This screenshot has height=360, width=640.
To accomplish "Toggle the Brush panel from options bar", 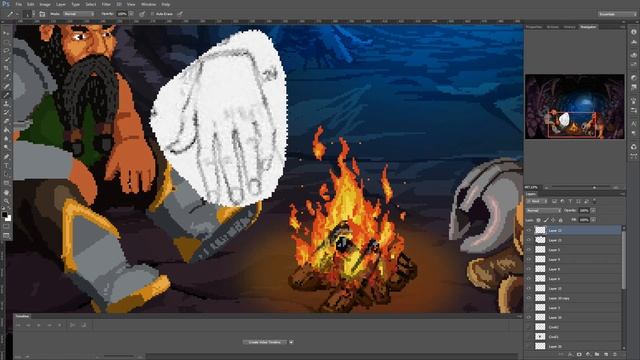I will point(42,14).
